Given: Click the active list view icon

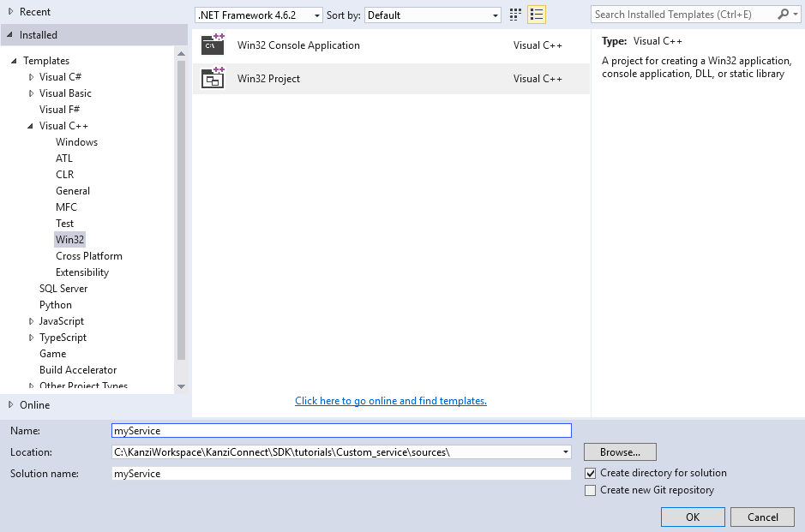Looking at the screenshot, I should click(x=537, y=15).
